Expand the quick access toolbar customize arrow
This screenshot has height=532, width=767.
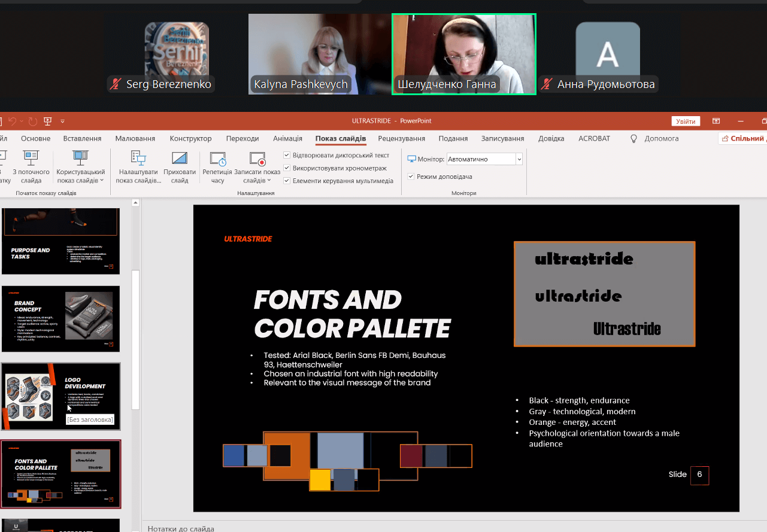62,121
